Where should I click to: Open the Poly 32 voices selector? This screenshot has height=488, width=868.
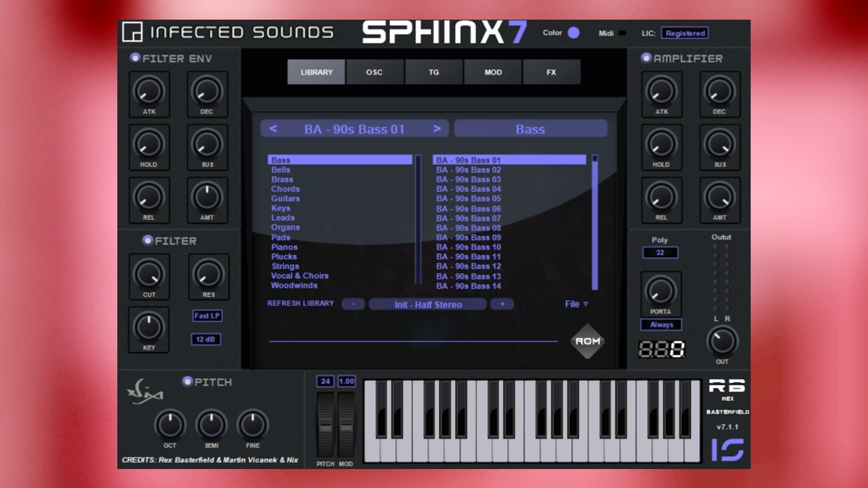tap(660, 253)
